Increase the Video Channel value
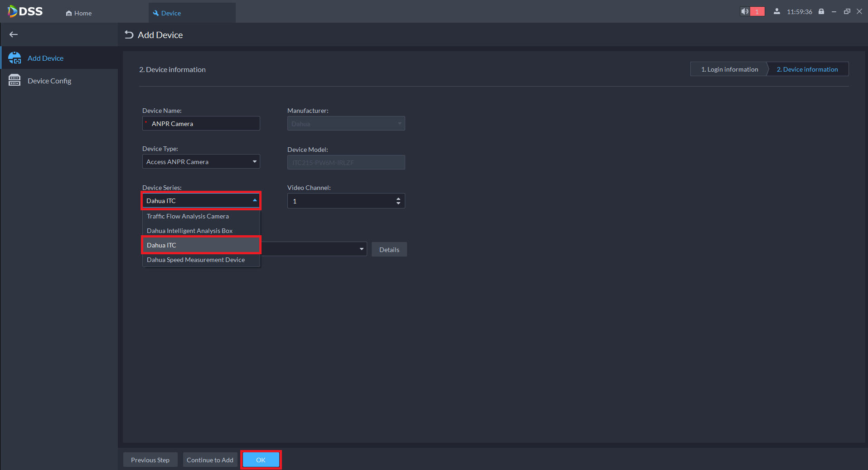The width and height of the screenshot is (868, 470). click(398, 199)
